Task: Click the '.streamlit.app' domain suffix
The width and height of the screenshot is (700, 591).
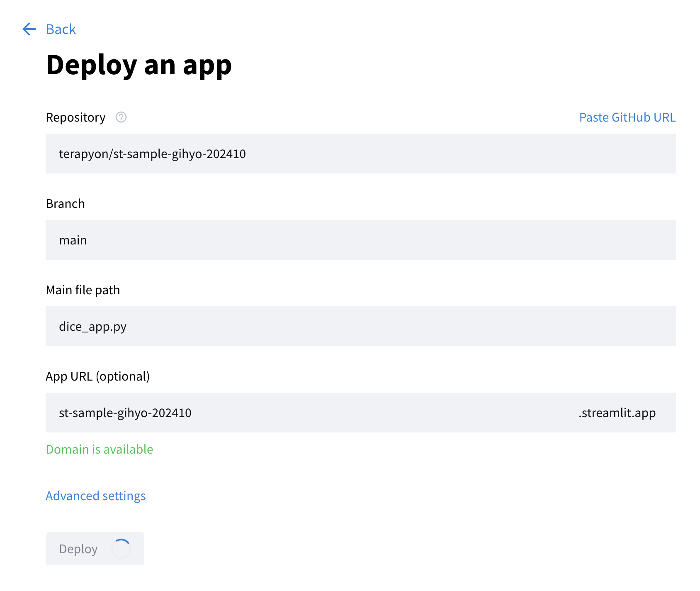Action: point(617,413)
